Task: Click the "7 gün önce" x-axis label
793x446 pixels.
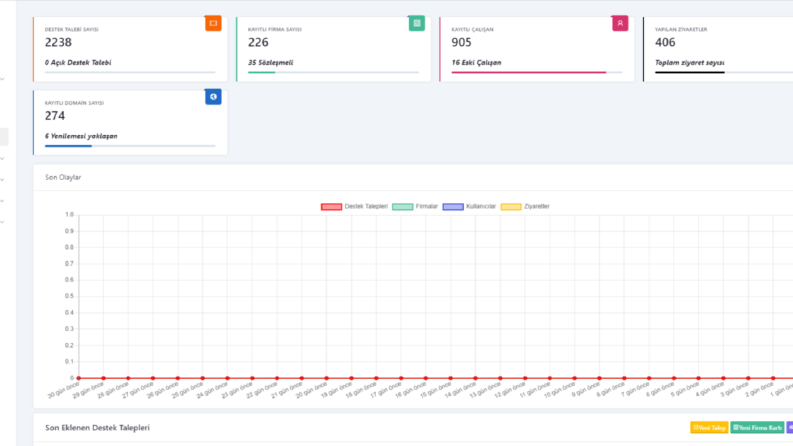Action: pyautogui.click(x=635, y=390)
